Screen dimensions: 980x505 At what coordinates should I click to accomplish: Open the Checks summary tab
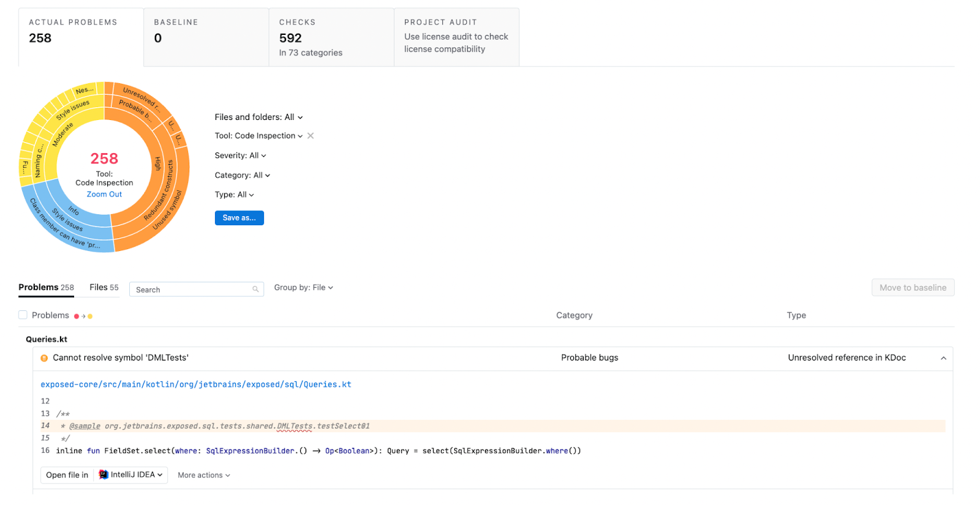click(331, 37)
